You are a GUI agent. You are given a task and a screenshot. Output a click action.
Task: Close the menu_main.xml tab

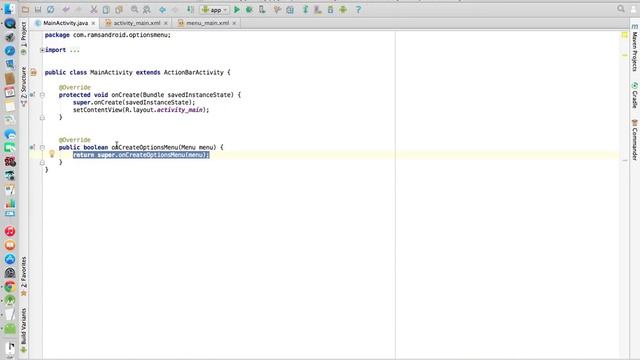pyautogui.click(x=234, y=23)
